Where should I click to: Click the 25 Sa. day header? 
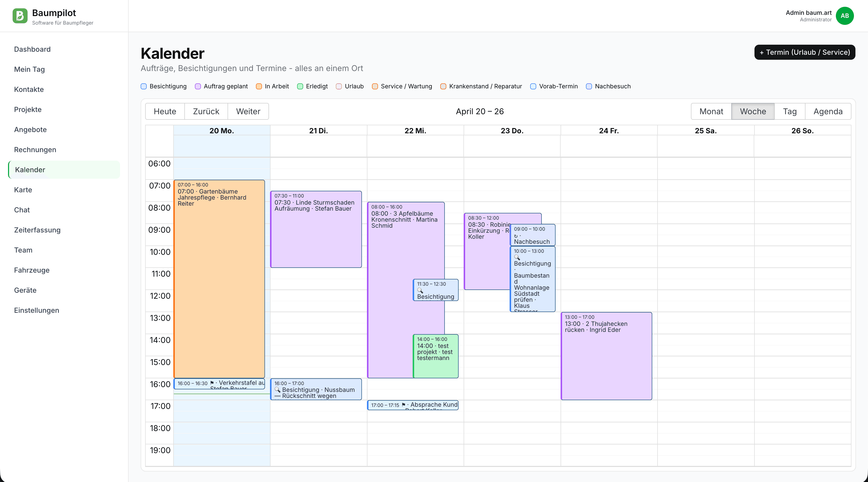[x=706, y=131]
